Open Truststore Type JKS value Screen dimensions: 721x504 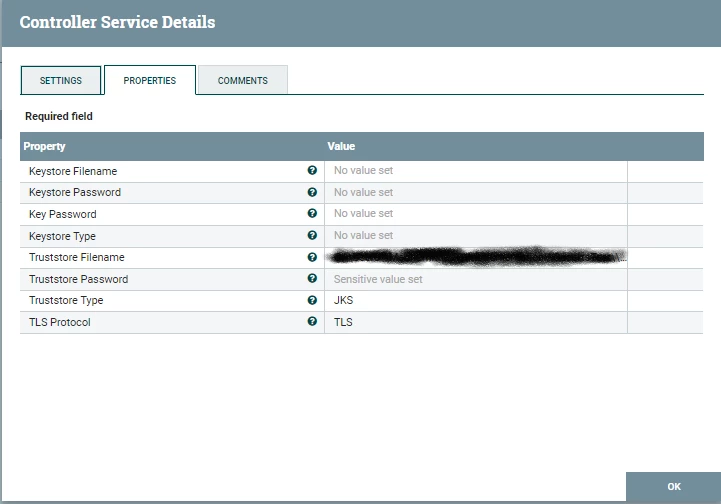pos(476,301)
